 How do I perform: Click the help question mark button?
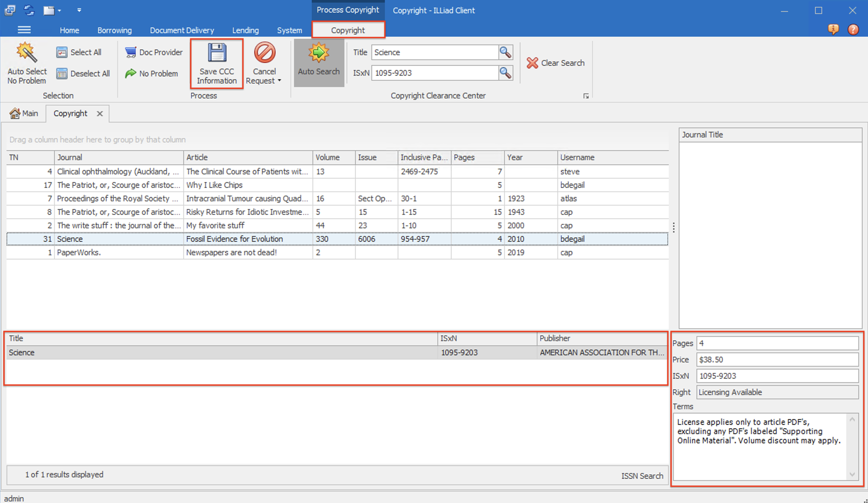point(853,29)
